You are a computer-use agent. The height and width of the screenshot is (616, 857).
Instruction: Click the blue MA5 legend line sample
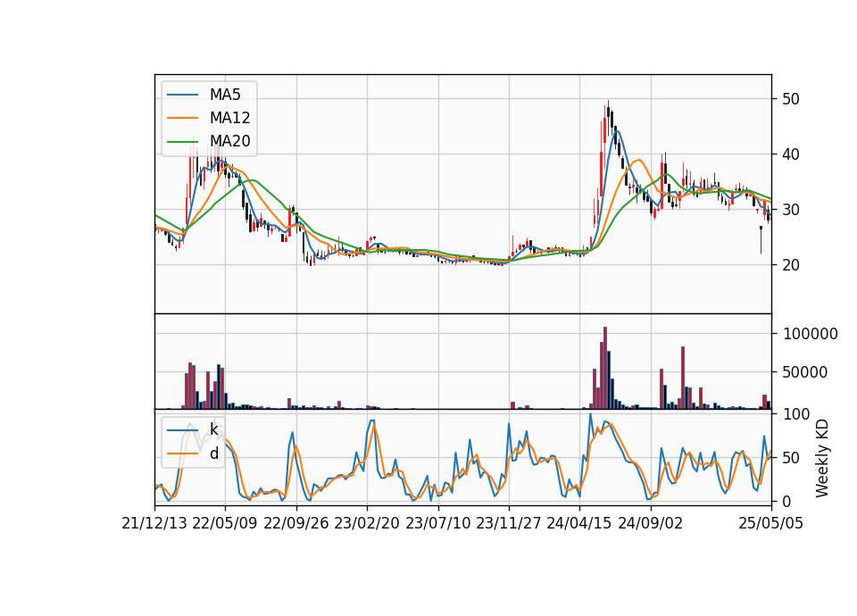pyautogui.click(x=182, y=95)
